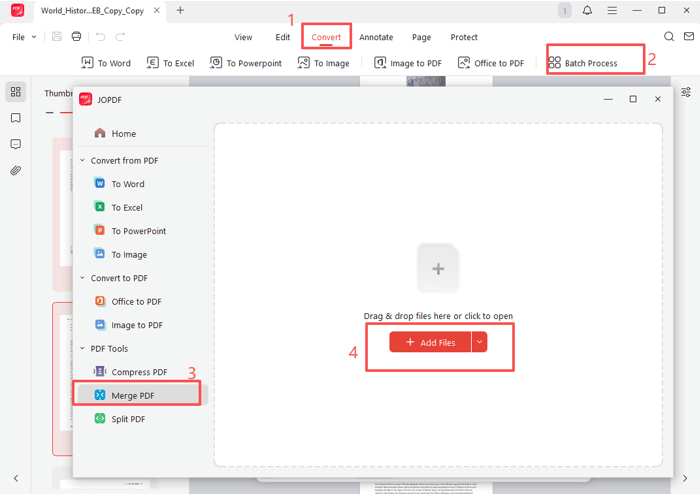The height and width of the screenshot is (494, 700).
Task: Select To PowerPoint in JOPDF sidebar
Action: pos(130,231)
